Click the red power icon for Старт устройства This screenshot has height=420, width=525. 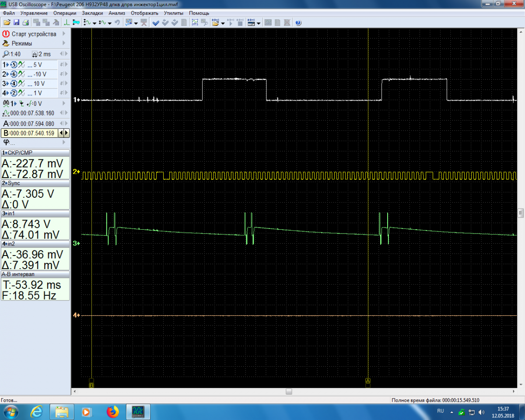tap(6, 34)
